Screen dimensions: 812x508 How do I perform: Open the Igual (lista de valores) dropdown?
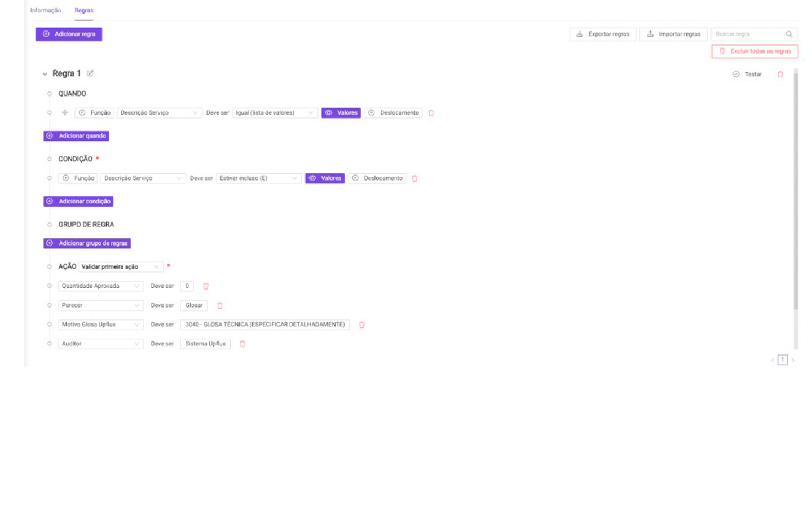pyautogui.click(x=275, y=113)
